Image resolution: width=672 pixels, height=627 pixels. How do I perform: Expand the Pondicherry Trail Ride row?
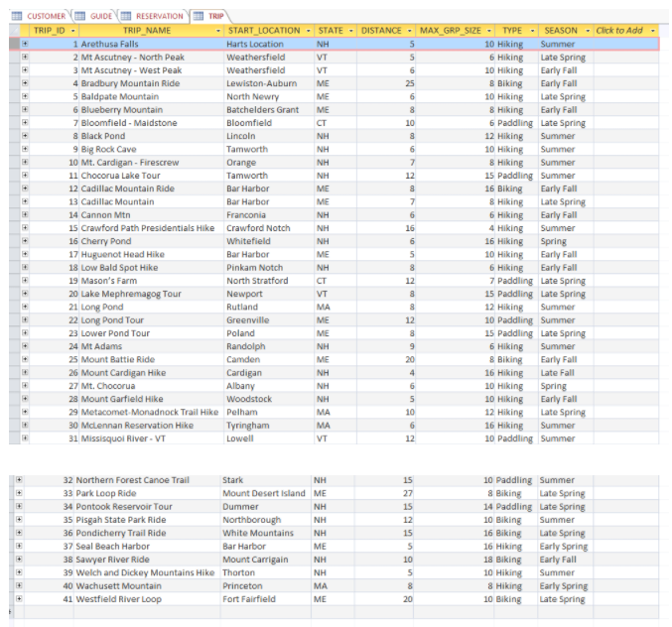[x=19, y=533]
